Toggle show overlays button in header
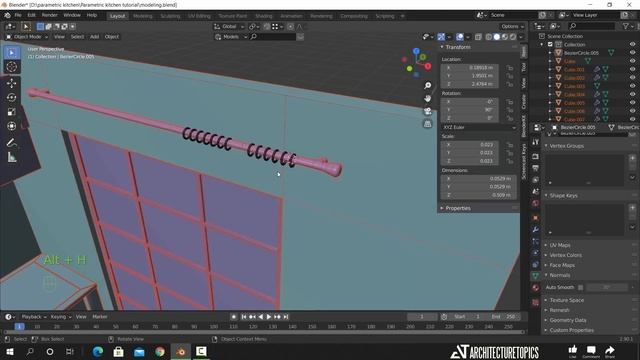640x360 pixels. [x=460, y=37]
